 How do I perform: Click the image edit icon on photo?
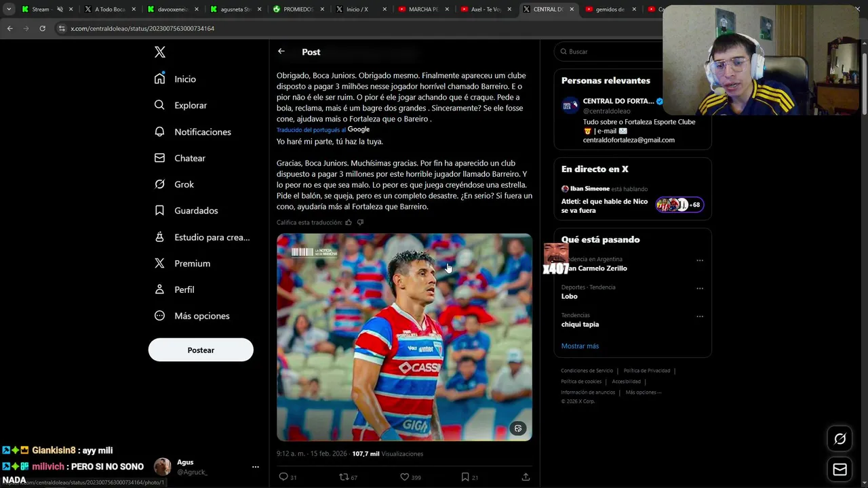click(x=518, y=428)
